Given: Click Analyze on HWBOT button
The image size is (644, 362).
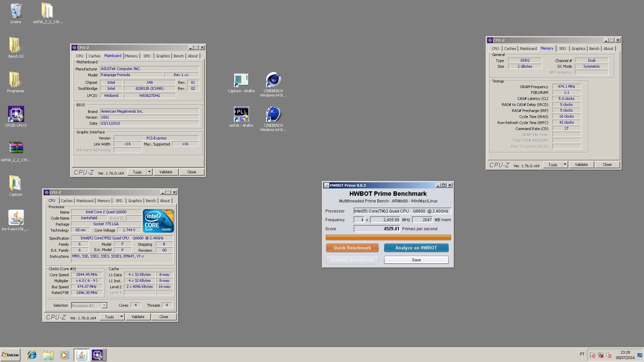Looking at the screenshot, I should (x=416, y=248).
